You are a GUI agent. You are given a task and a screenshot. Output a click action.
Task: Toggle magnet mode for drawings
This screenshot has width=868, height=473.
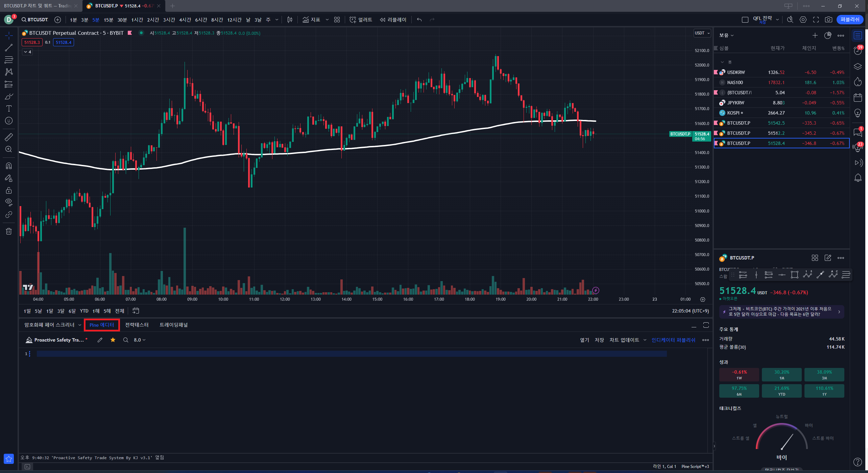pos(9,166)
